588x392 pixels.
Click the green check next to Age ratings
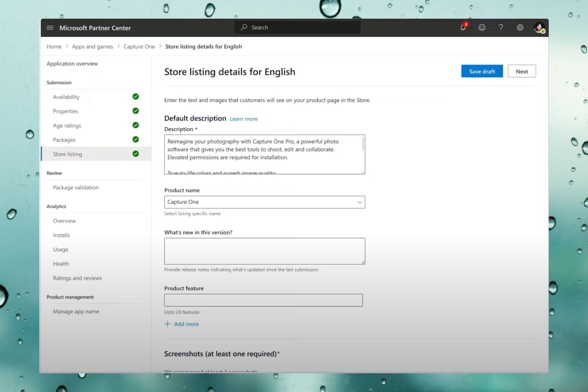tap(136, 125)
